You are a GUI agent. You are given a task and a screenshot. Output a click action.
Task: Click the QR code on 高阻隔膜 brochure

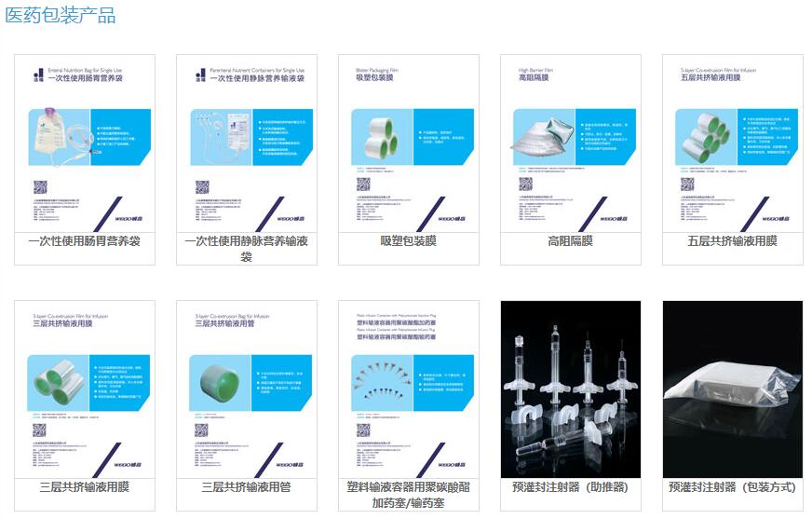[525, 184]
